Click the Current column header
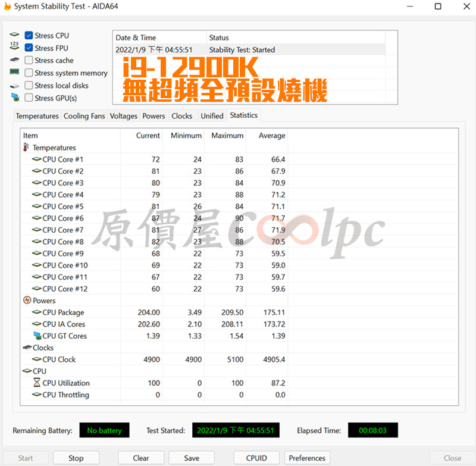Image resolution: width=476 pixels, height=466 pixels. [142, 136]
